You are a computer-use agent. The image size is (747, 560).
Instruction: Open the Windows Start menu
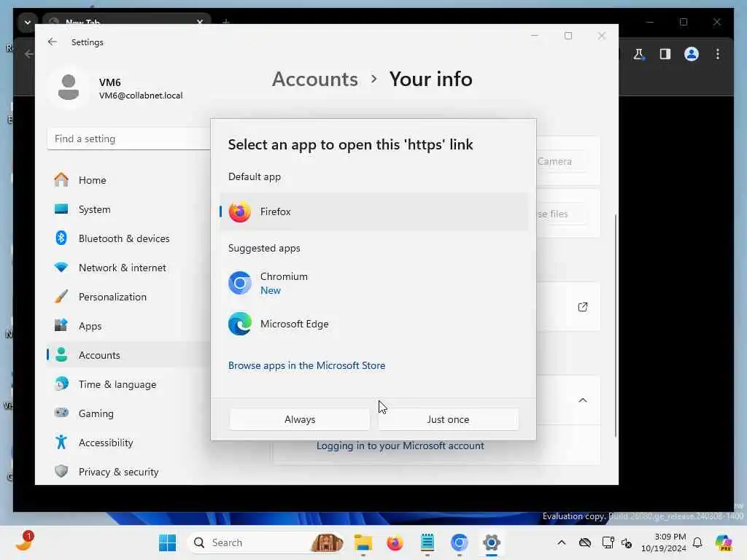(167, 542)
